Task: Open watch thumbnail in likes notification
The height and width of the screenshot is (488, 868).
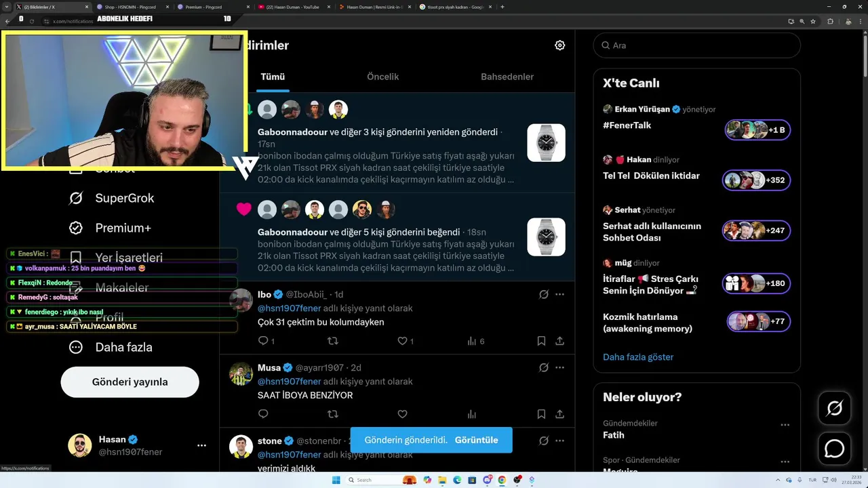Action: (x=546, y=237)
